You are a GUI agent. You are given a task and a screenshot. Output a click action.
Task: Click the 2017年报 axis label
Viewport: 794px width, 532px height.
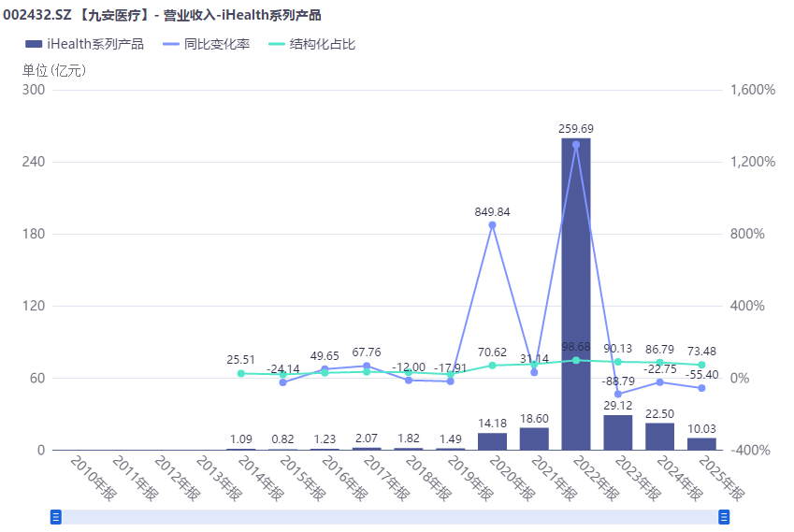point(387,478)
